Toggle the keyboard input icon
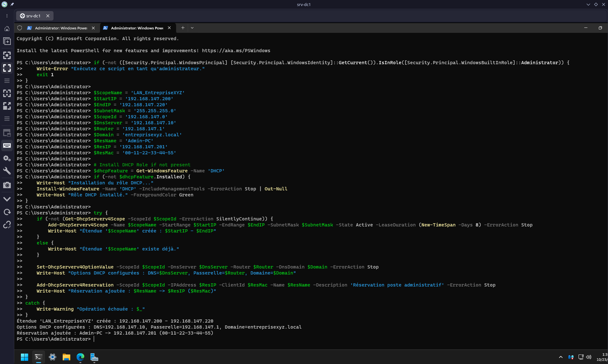Screen dimensions: 608x364 7,145
